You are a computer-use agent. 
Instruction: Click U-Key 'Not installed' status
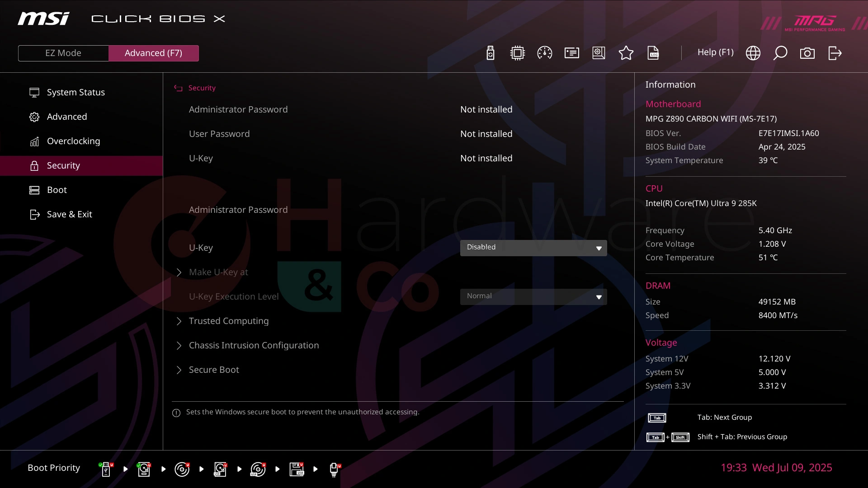coord(486,158)
